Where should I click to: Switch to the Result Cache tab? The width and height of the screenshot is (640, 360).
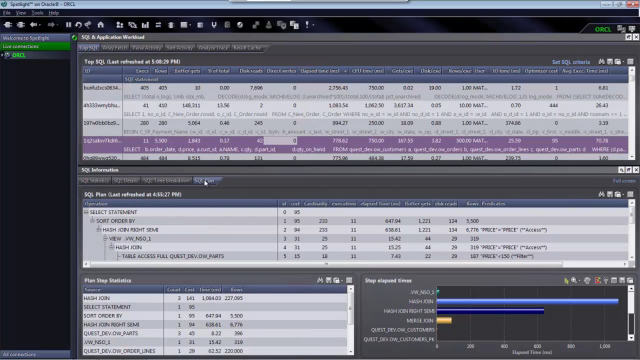tap(247, 48)
